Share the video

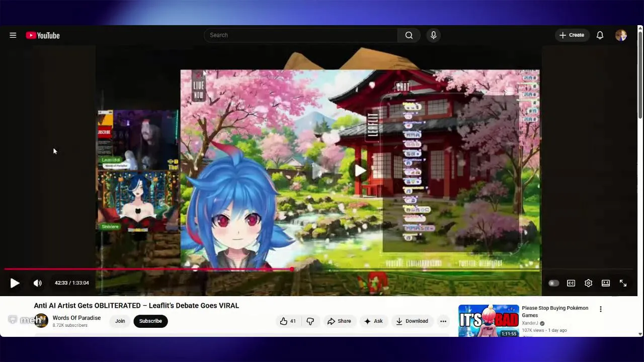339,321
